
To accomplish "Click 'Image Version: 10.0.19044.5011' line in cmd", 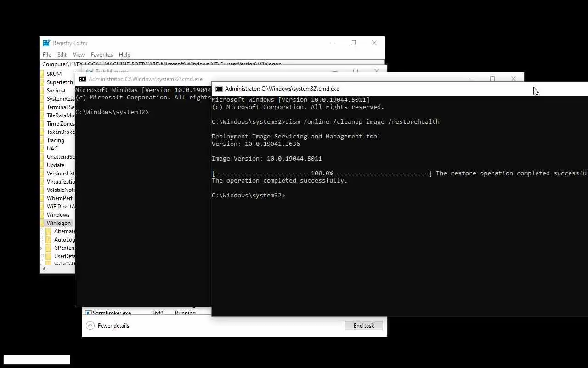I will (267, 159).
